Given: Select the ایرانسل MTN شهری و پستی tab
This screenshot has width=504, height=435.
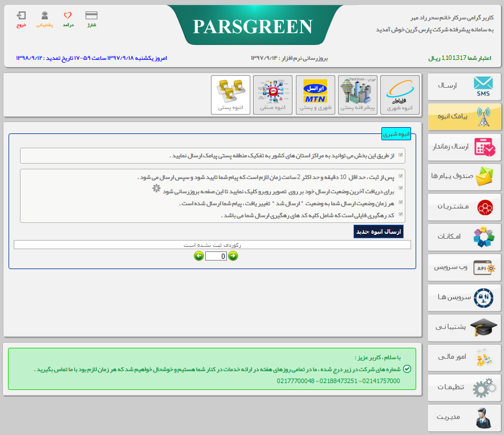Looking at the screenshot, I should (315, 94).
